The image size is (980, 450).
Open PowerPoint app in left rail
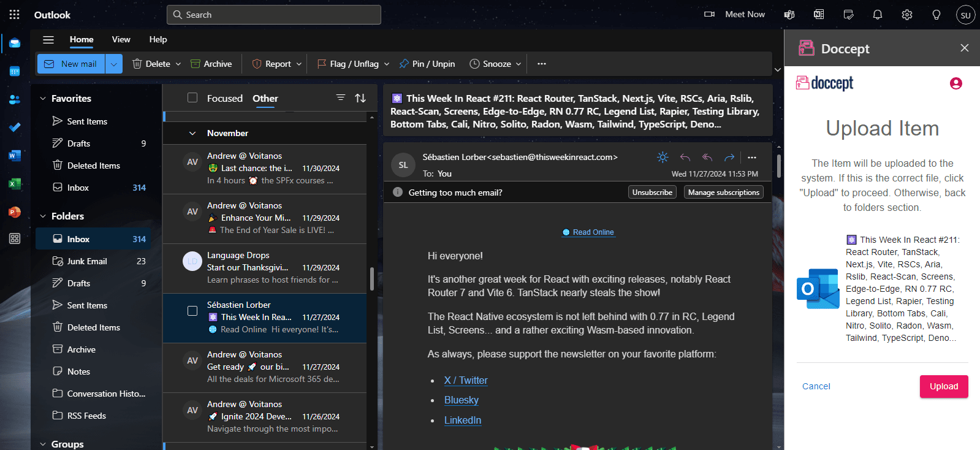point(15,212)
